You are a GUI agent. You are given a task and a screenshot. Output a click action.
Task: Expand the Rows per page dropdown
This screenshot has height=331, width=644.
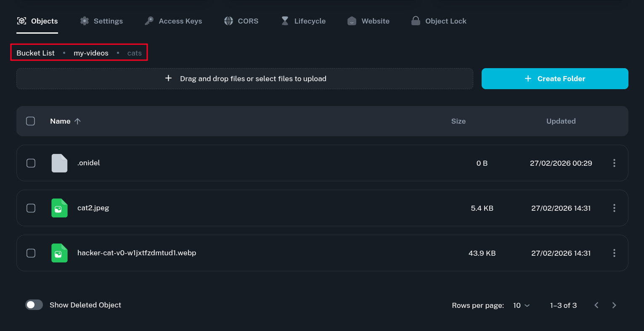pyautogui.click(x=521, y=305)
